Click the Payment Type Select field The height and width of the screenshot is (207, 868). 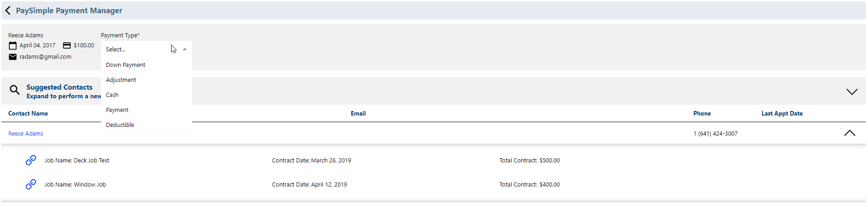tap(146, 49)
